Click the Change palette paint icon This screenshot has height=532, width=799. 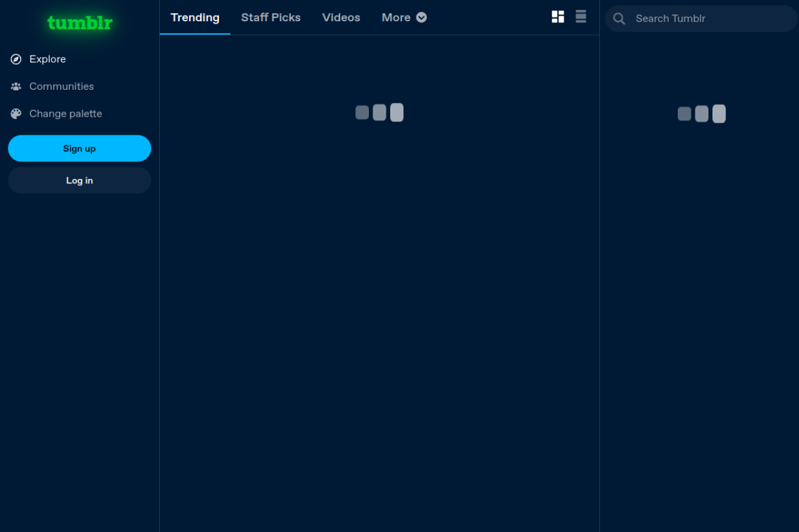(x=16, y=114)
